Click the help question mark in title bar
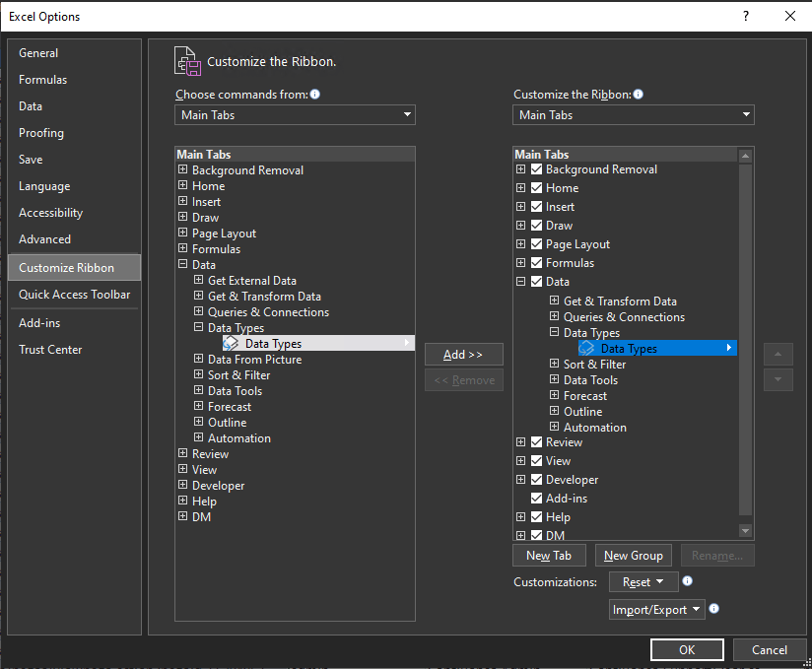The width and height of the screenshot is (812, 669). tap(746, 16)
